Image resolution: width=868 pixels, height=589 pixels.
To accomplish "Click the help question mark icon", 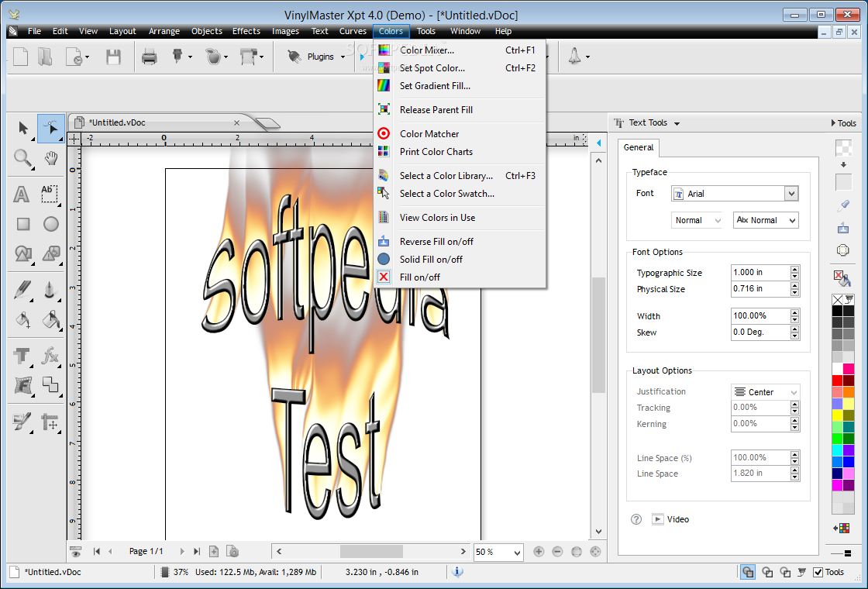I will (x=636, y=519).
